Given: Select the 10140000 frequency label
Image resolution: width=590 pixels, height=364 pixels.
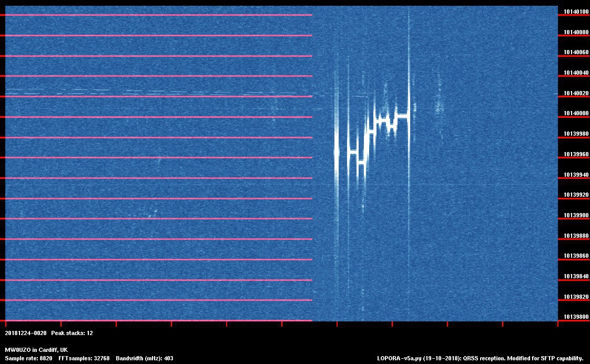Looking at the screenshot, I should coord(576,114).
